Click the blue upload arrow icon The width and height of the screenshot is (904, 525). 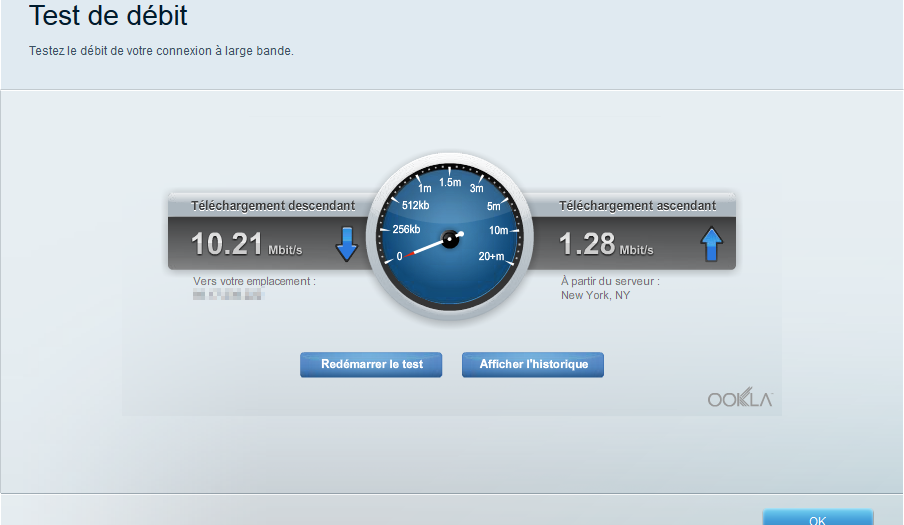[x=711, y=244]
